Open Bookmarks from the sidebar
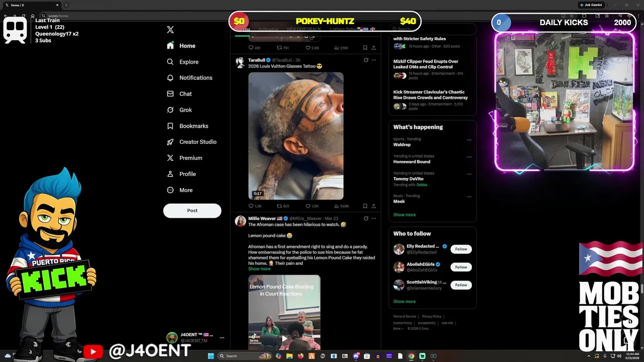Image resolution: width=644 pixels, height=362 pixels. tap(187, 126)
